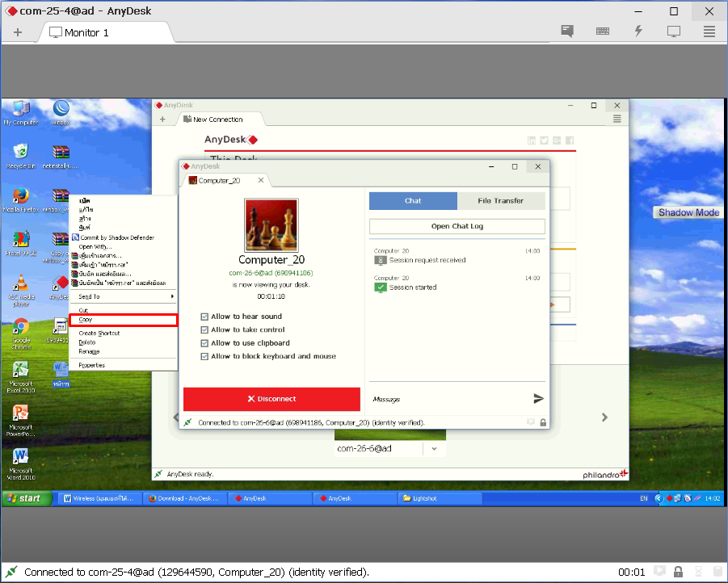Viewport: 728px width, 583px height.
Task: Choose Create Shortcut in context menu
Action: (123, 333)
